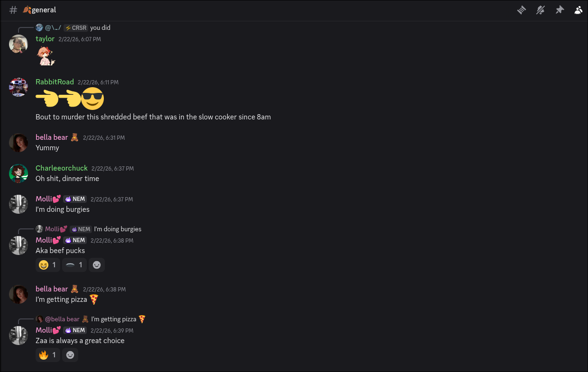
Task: Toggle flat mouth emoji reaction
Action: [x=74, y=265]
